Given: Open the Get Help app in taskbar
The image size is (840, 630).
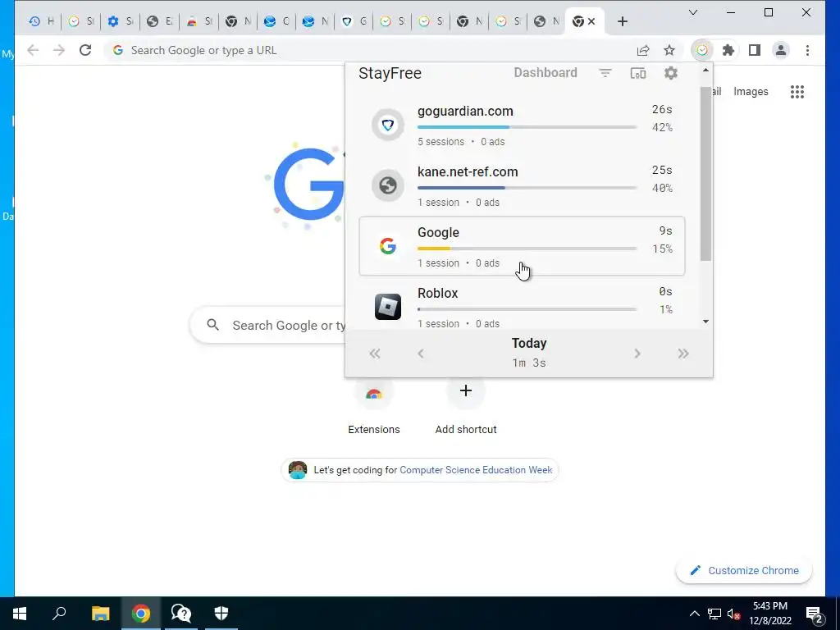Looking at the screenshot, I should tap(181, 614).
